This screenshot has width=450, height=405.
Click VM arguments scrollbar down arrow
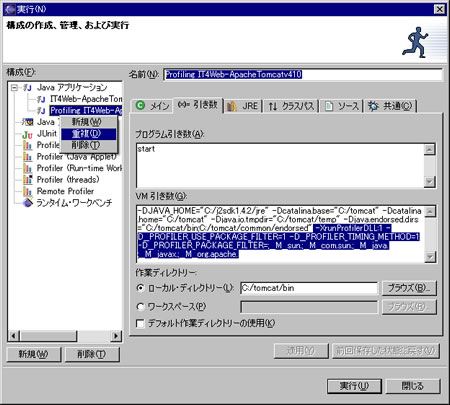click(x=430, y=257)
